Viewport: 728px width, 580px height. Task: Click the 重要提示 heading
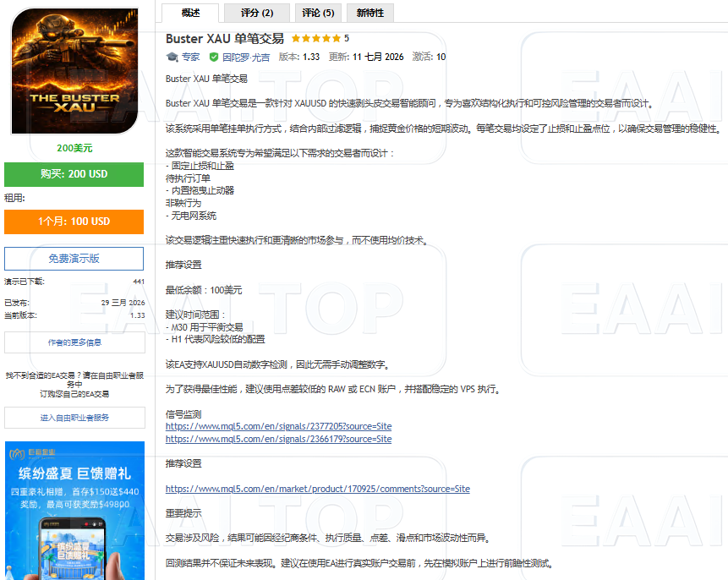(183, 513)
